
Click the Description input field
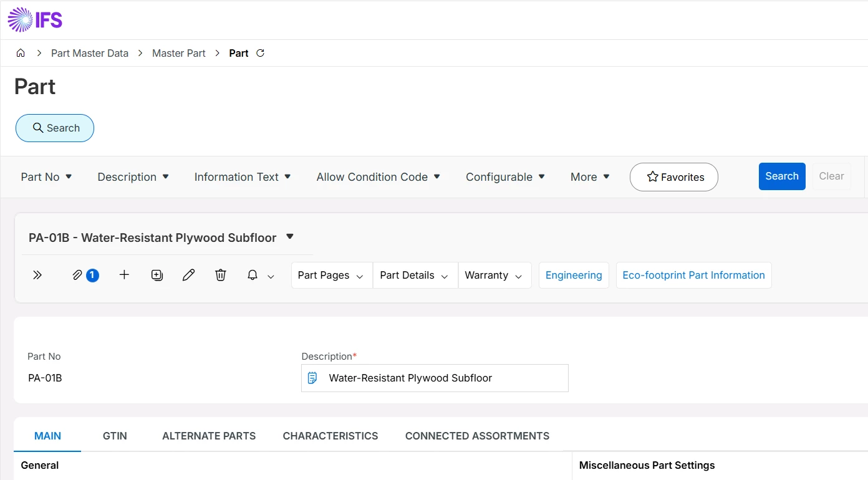435,378
